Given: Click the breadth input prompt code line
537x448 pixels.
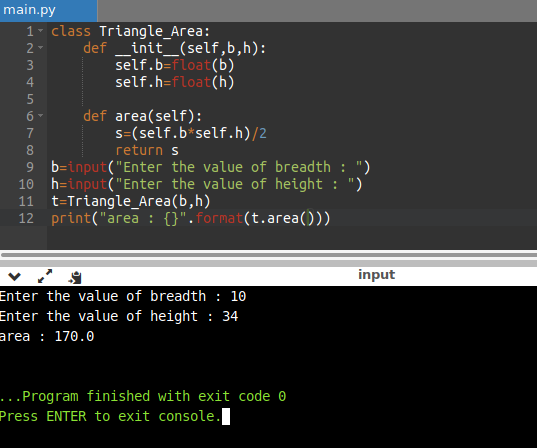Looking at the screenshot, I should 211,167.
